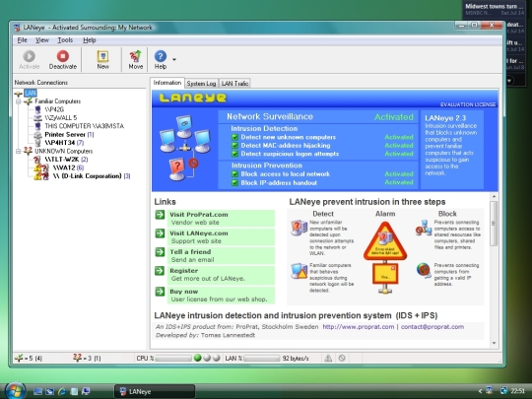This screenshot has width=532, height=399.
Task: Open the Help menu
Action: coord(90,40)
